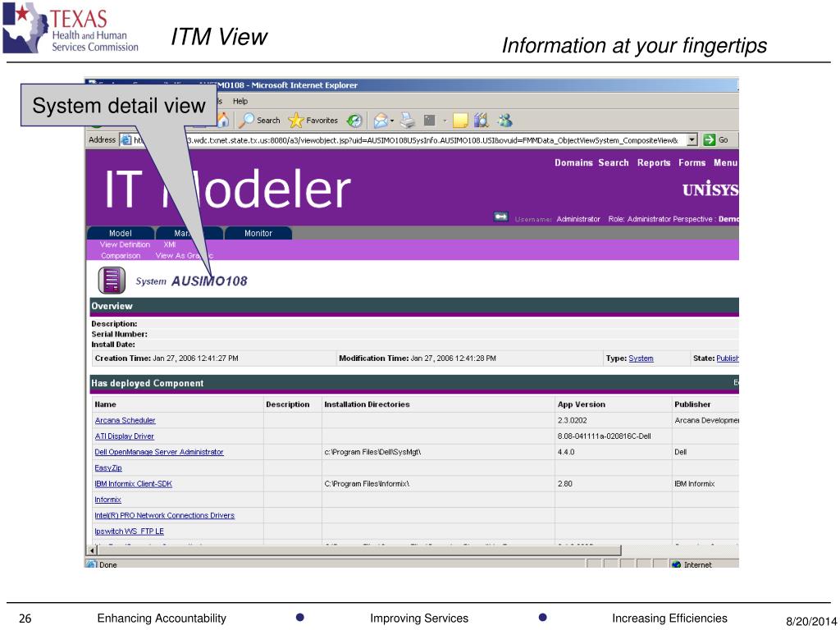This screenshot has width=840, height=630.
Task: Open the Favorites star button
Action: coord(313,121)
